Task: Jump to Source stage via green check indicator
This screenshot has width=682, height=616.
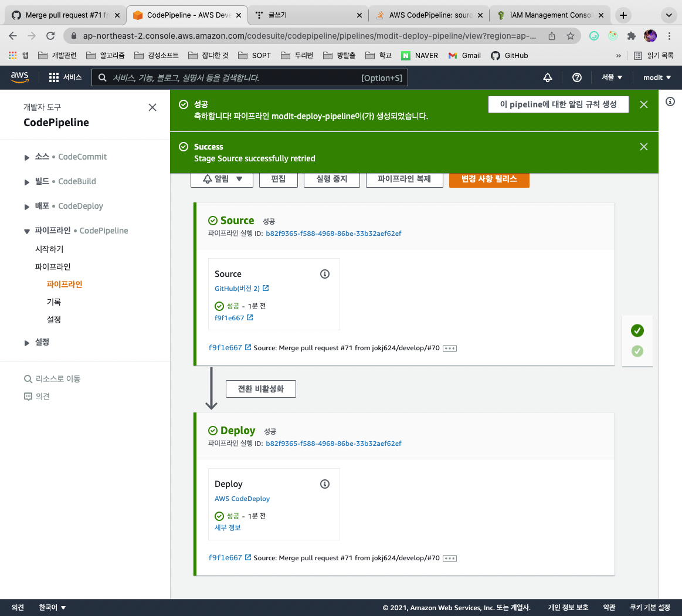Action: 637,331
